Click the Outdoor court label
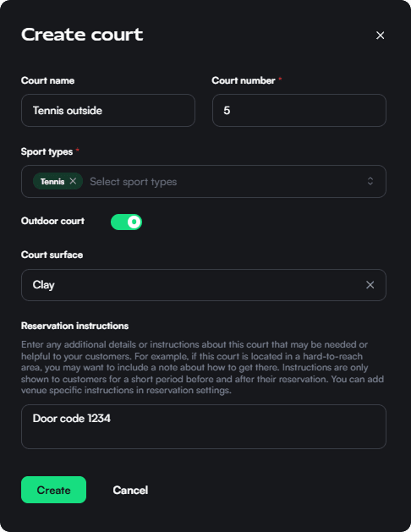This screenshot has width=411, height=532. click(x=52, y=221)
